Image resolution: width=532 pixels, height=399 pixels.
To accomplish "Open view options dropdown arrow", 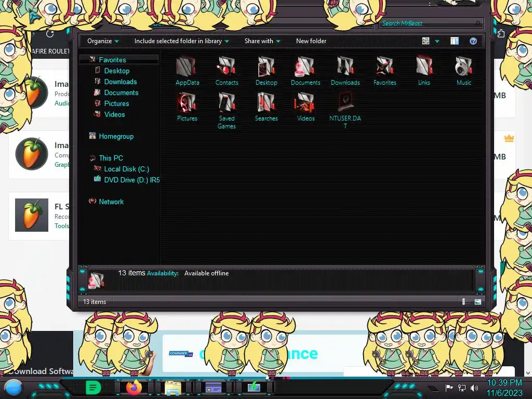I will click(437, 42).
